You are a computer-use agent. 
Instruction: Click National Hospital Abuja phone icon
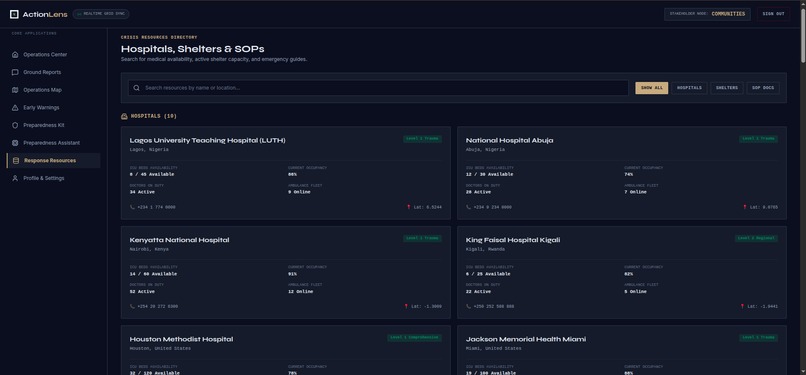point(469,207)
